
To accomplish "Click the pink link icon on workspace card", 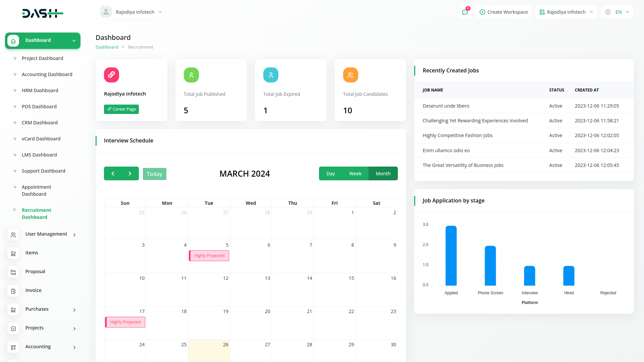I will (x=111, y=75).
